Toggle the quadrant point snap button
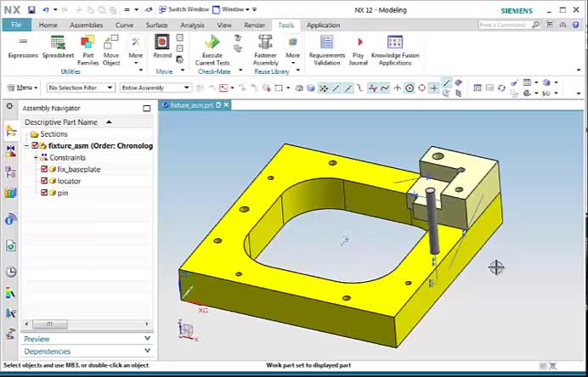Screen dimensions: 588x377 click(421, 88)
